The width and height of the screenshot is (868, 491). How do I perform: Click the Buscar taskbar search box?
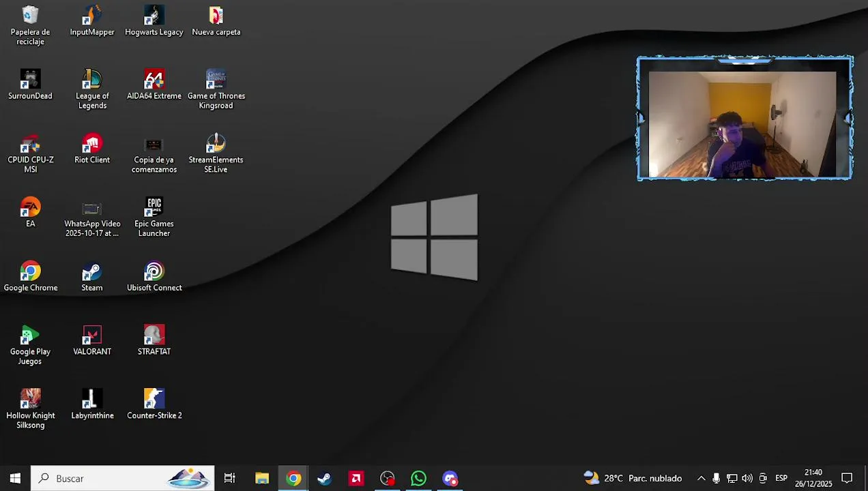click(123, 479)
